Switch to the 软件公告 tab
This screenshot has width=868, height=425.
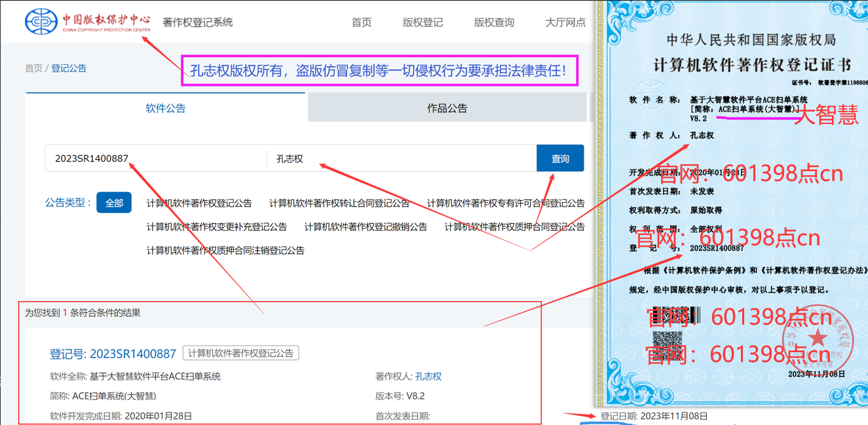click(166, 108)
